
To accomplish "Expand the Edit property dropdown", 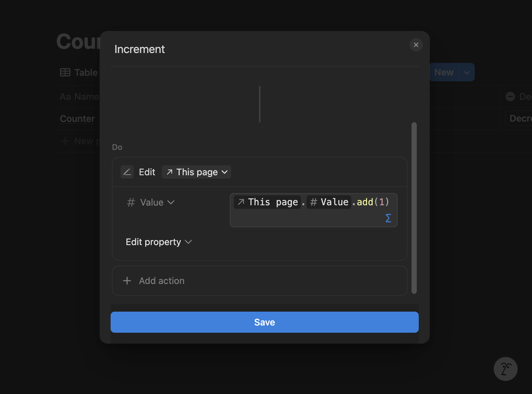I will (159, 242).
